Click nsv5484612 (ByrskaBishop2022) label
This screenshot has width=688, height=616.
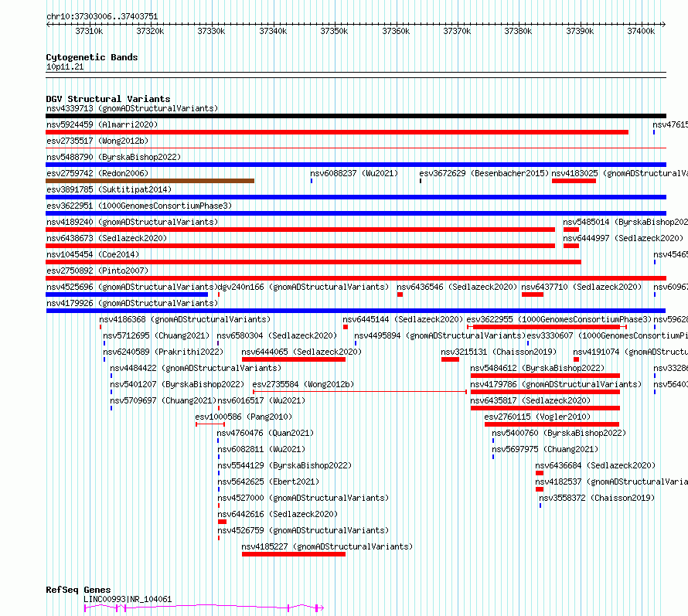(537, 368)
